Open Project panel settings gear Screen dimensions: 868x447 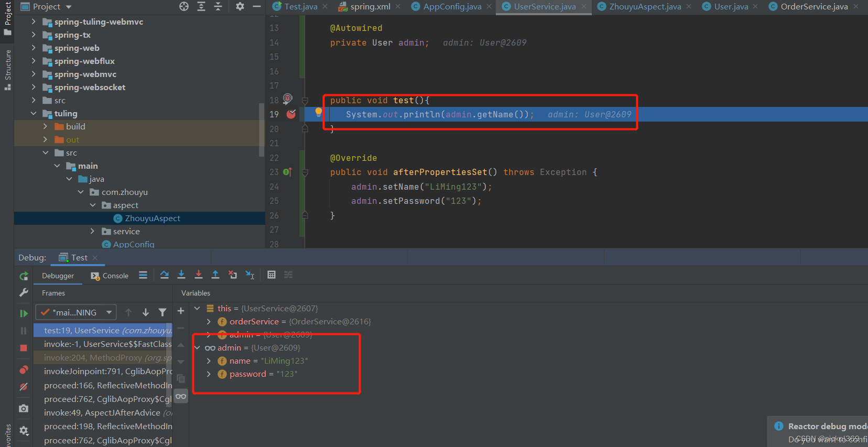(x=240, y=6)
